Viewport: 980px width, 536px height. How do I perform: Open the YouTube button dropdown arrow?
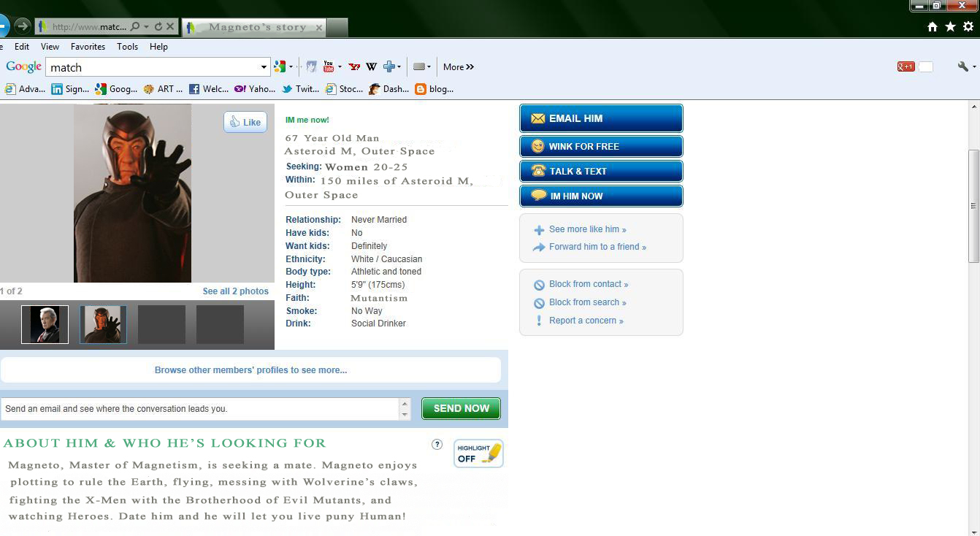[340, 66]
